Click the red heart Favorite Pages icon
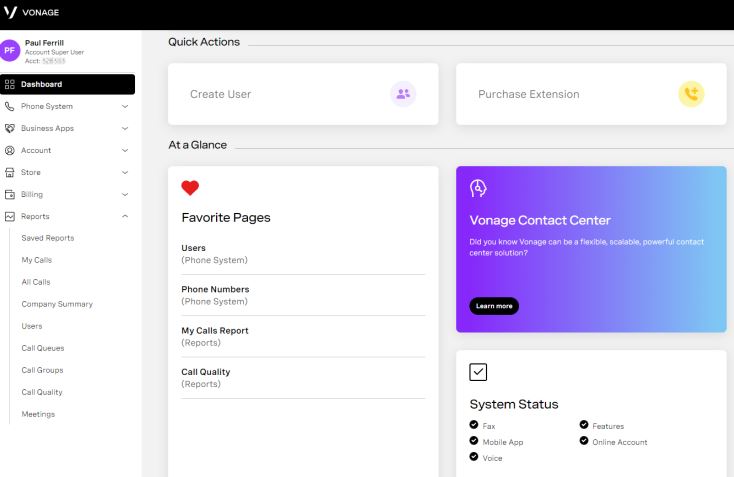Screen dimensions: 734x477 click(x=190, y=188)
